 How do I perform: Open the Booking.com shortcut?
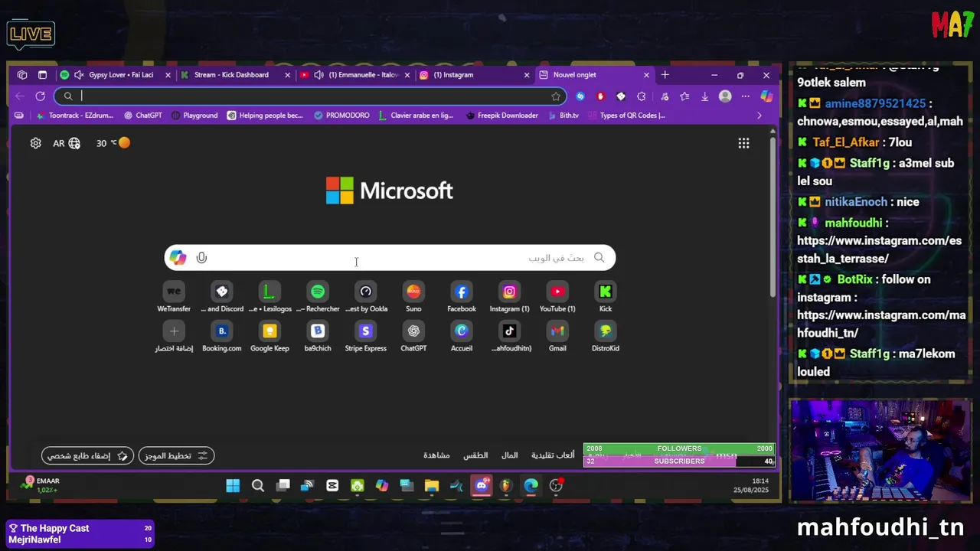tap(222, 337)
